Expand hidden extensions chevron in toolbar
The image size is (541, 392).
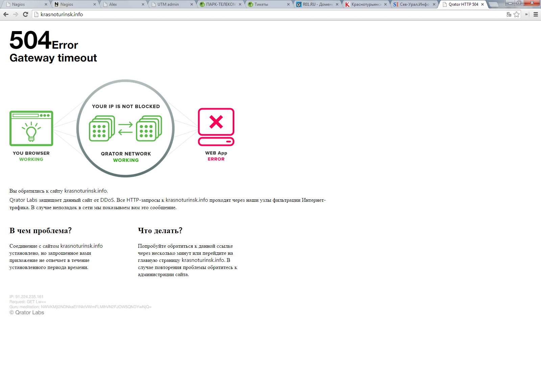pyautogui.click(x=526, y=14)
